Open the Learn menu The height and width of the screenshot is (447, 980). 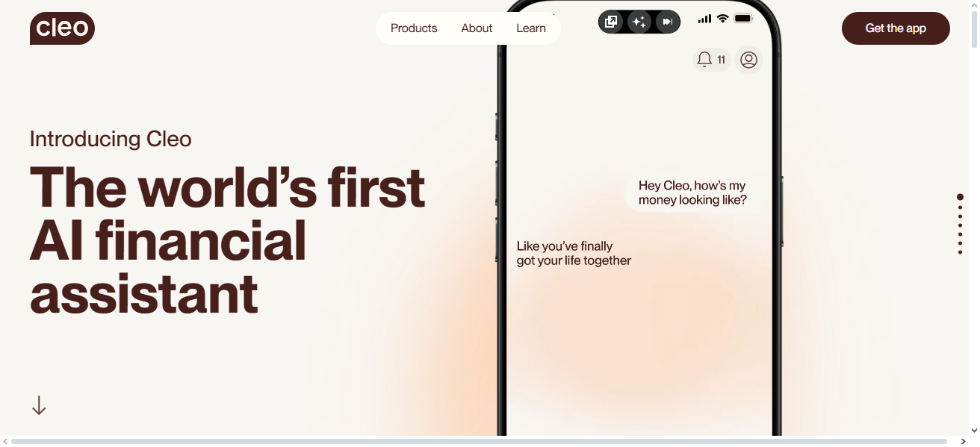pyautogui.click(x=531, y=28)
